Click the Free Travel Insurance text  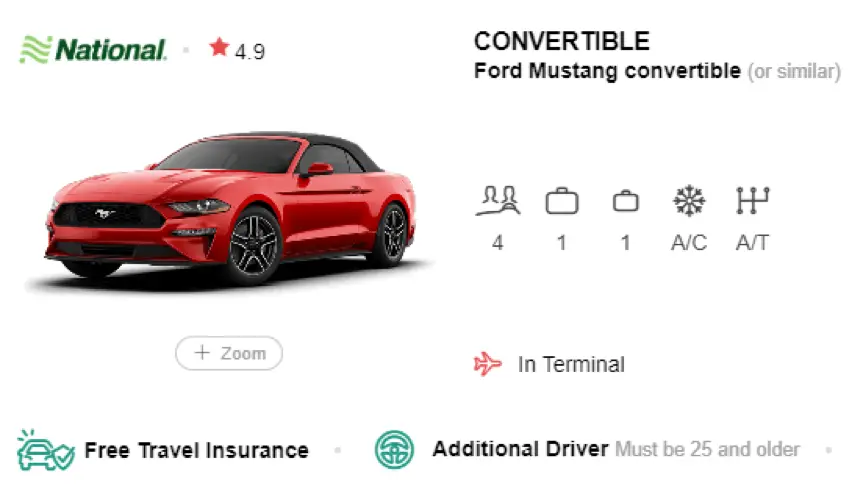click(x=196, y=450)
